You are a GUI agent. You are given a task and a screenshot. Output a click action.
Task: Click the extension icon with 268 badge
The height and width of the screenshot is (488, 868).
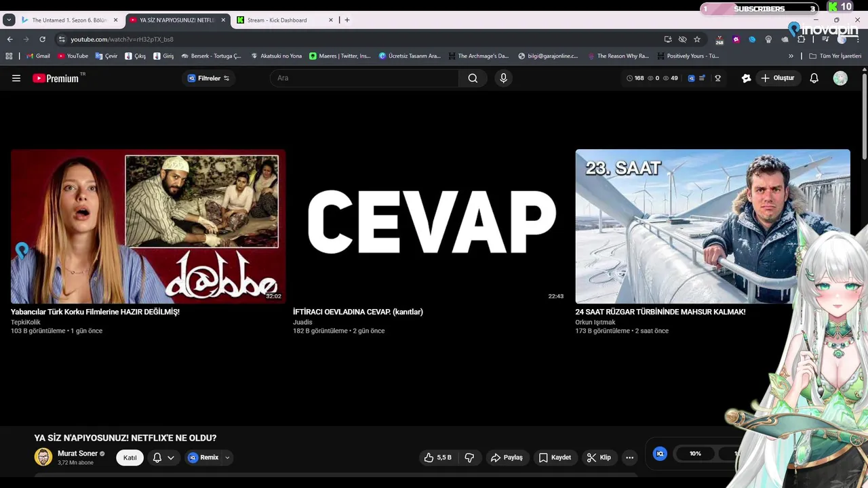click(719, 40)
